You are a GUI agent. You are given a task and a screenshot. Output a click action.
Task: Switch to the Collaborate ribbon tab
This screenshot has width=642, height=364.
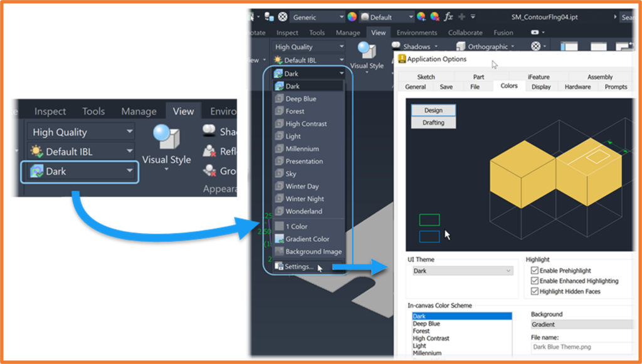pyautogui.click(x=465, y=33)
